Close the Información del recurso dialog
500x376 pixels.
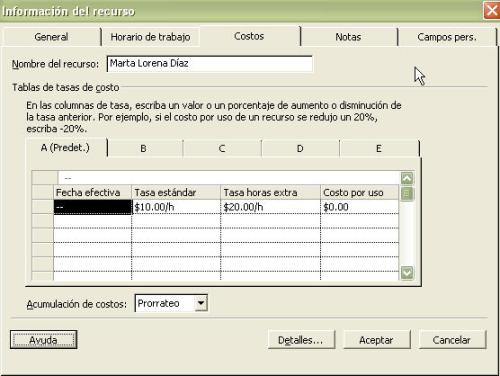pyautogui.click(x=492, y=11)
